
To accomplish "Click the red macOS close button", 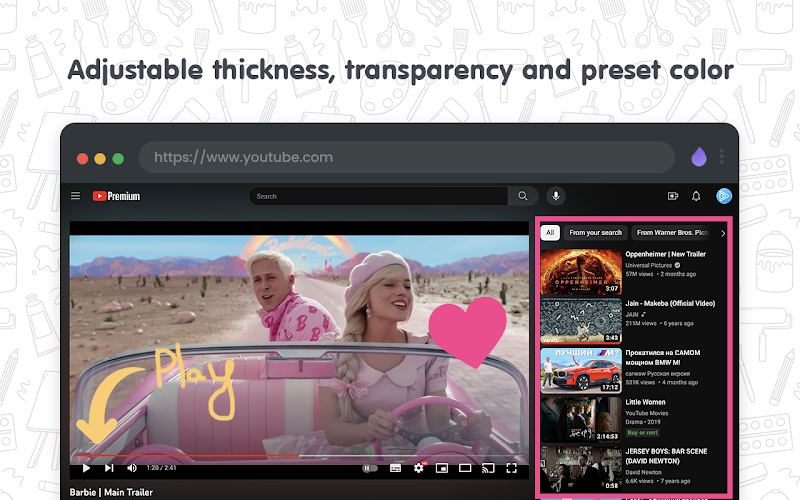I will 83,159.
